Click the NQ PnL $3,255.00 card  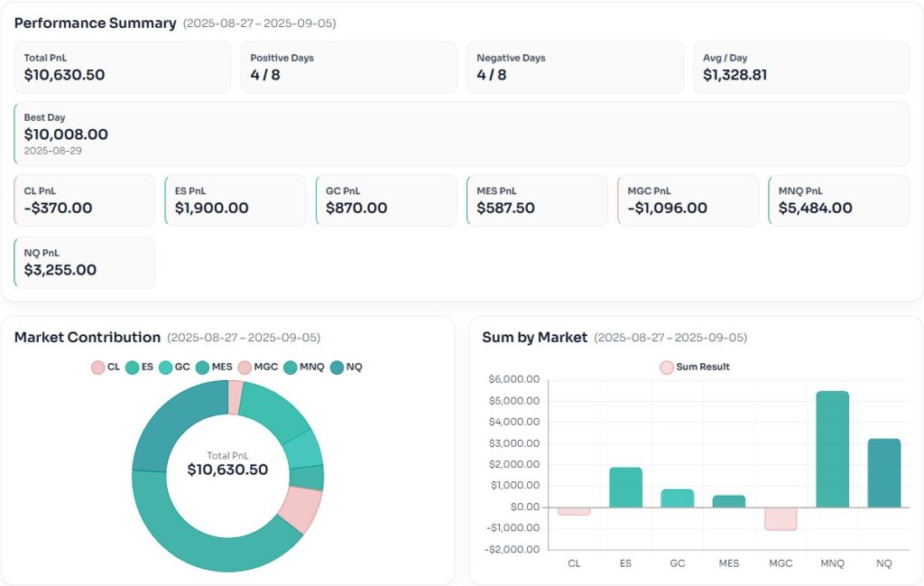coord(85,263)
